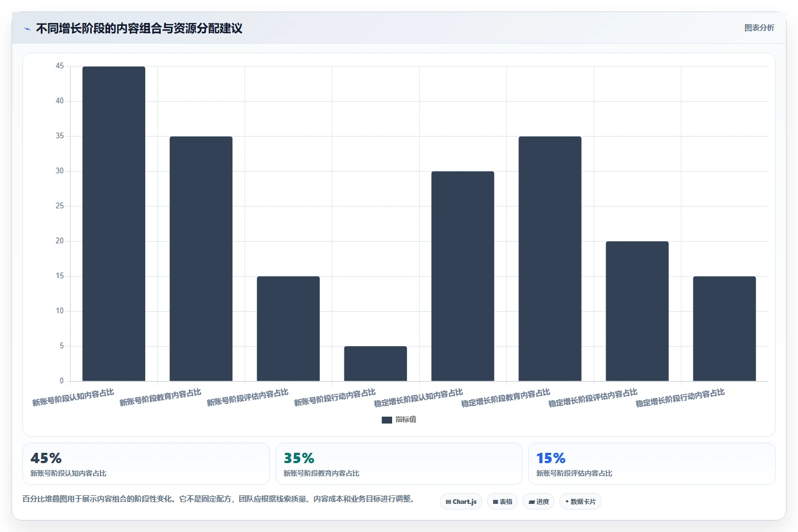Click the 35% value in second card
This screenshot has width=798, height=532.
[299, 459]
